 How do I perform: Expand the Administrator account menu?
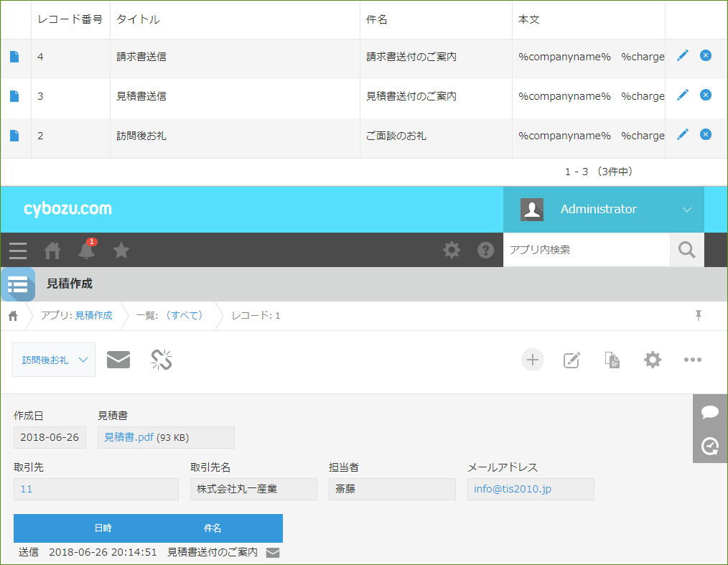(x=604, y=210)
